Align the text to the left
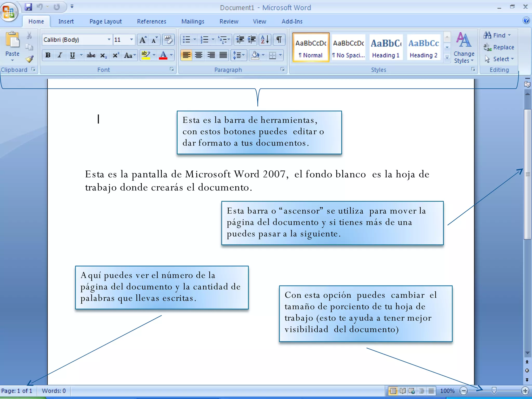 [186, 55]
